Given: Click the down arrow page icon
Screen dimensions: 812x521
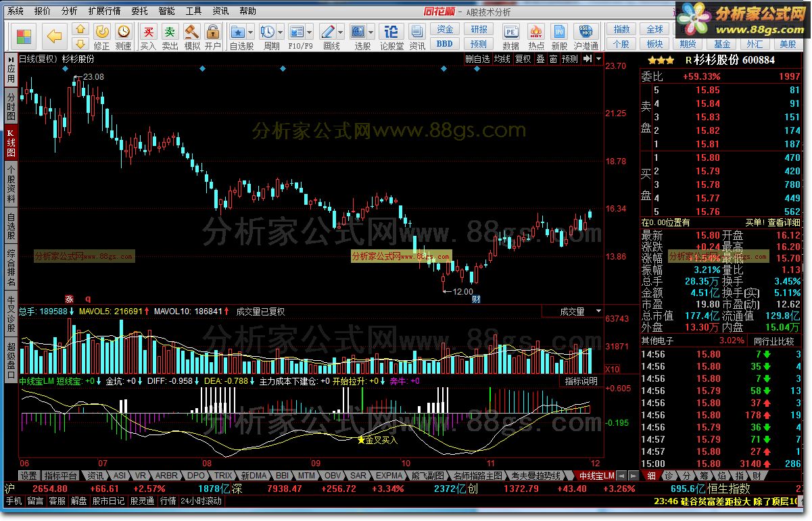Looking at the screenshot, I should pos(80,43).
